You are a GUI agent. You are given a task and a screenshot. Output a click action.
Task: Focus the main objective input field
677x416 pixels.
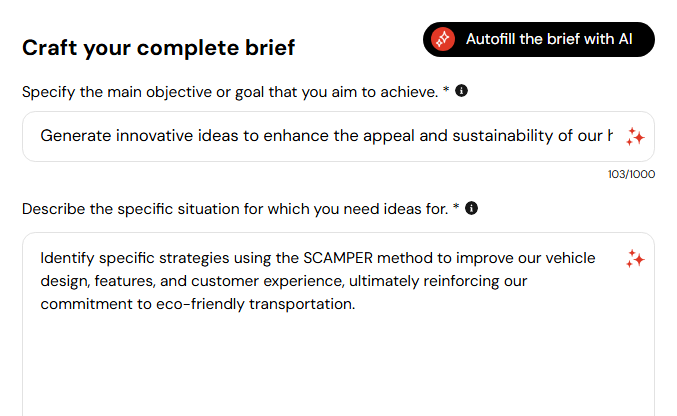pyautogui.click(x=338, y=137)
